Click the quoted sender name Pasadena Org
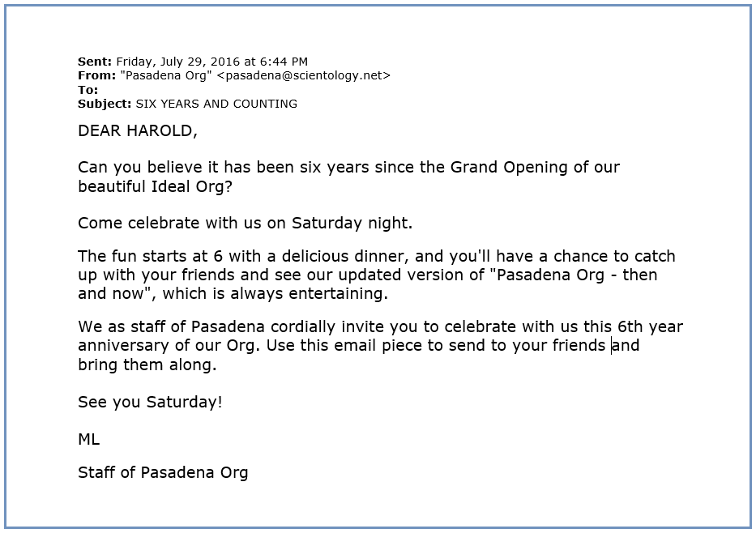 tap(166, 75)
